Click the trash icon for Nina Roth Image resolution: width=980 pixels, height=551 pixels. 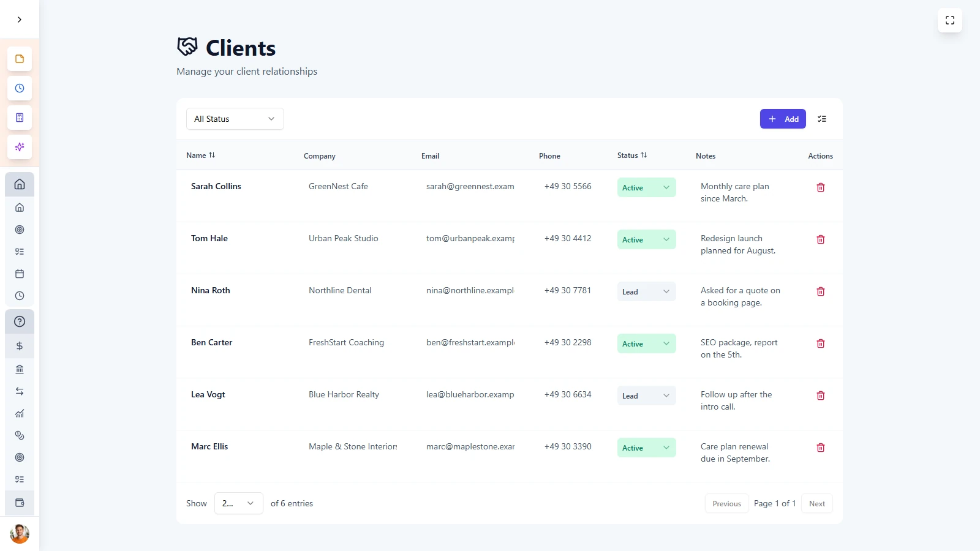(x=821, y=291)
